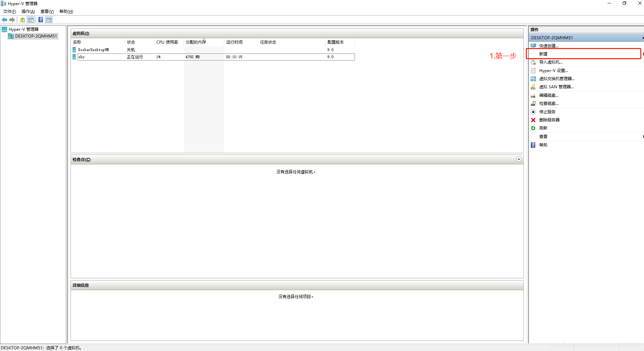Click the 9.0 version of sky row
This screenshot has height=351, width=644.
coord(330,57)
